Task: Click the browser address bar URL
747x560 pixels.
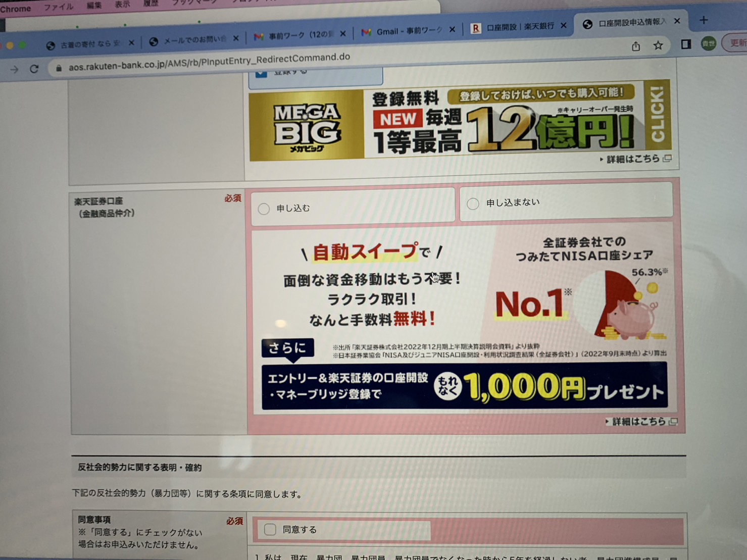Action: pos(209,61)
